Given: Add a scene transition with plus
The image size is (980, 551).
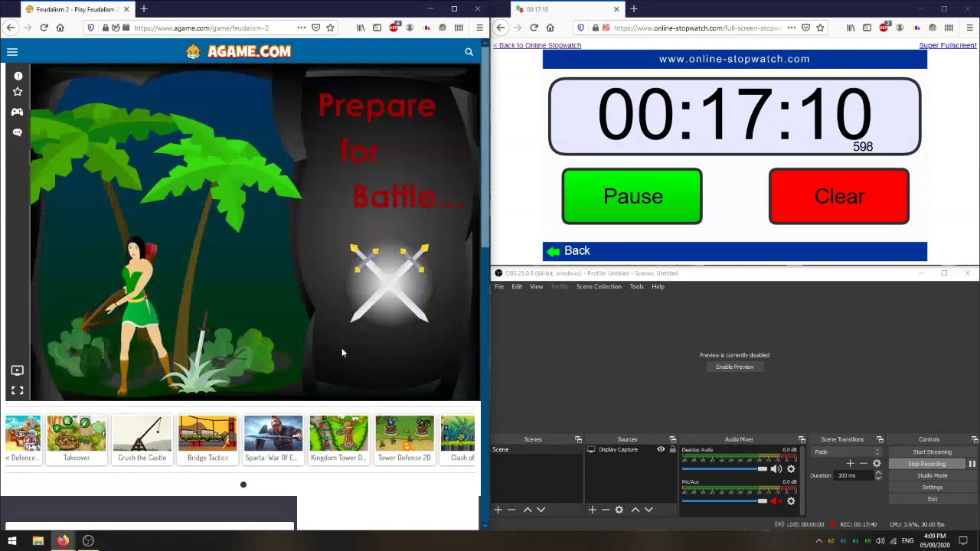Looking at the screenshot, I should (850, 464).
